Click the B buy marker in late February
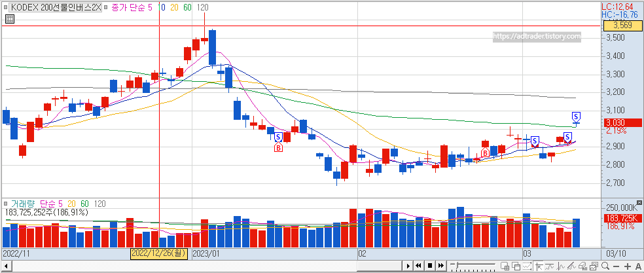 pos(485,153)
